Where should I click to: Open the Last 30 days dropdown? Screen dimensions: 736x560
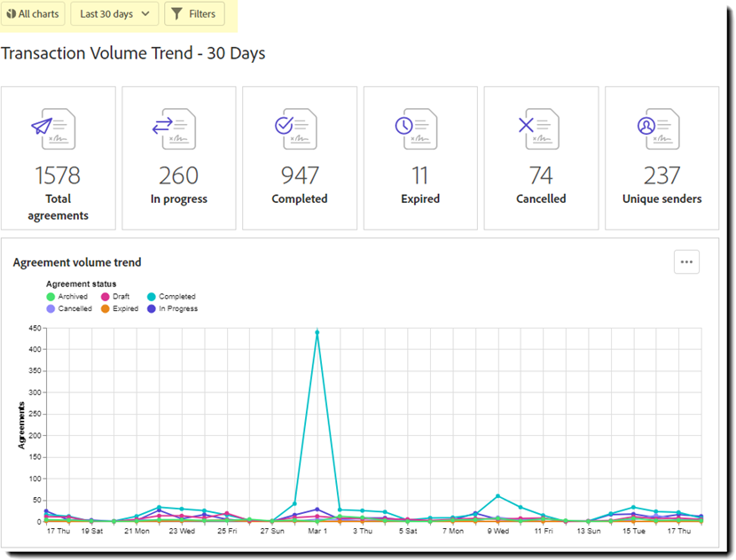coord(114,14)
